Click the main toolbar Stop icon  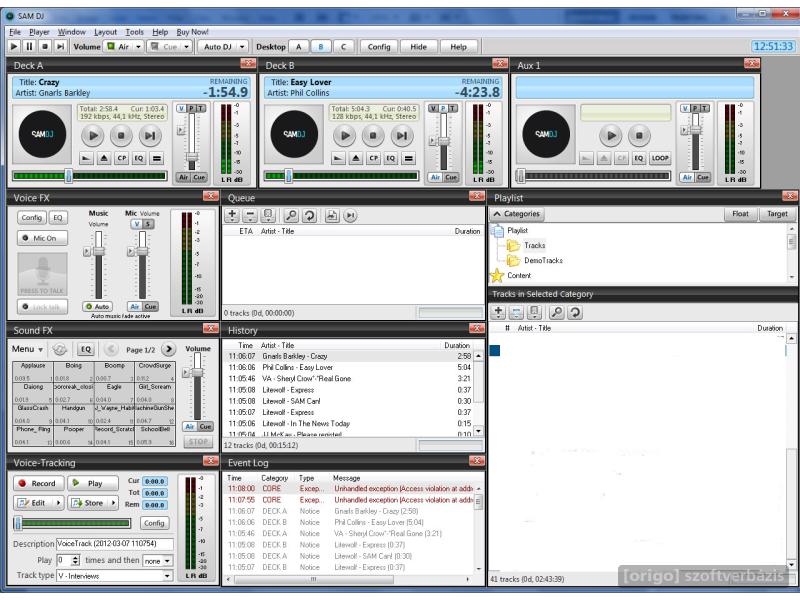pyautogui.click(x=45, y=46)
